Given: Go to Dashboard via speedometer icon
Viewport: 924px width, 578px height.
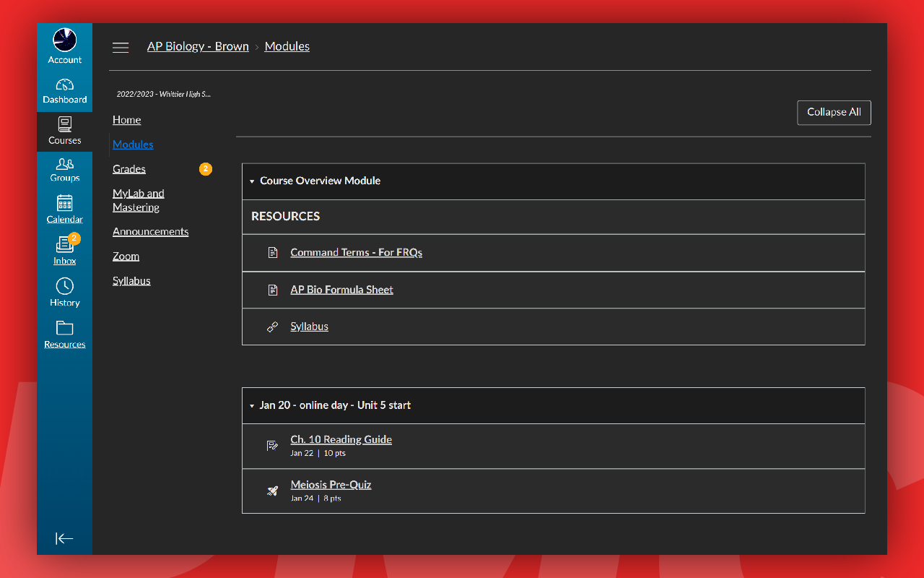Looking at the screenshot, I should pos(65,85).
